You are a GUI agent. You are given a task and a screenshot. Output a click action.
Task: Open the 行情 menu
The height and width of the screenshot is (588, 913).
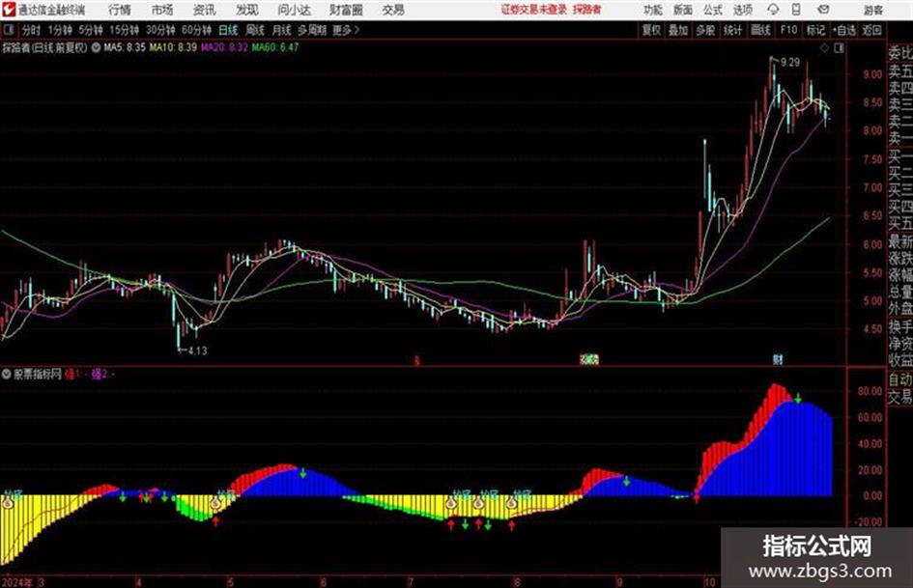(x=120, y=10)
